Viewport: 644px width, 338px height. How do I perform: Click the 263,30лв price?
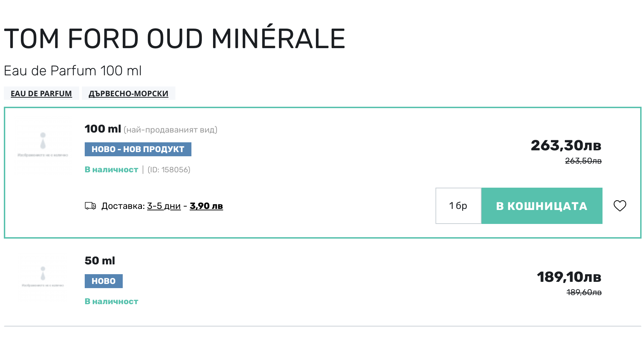(566, 145)
